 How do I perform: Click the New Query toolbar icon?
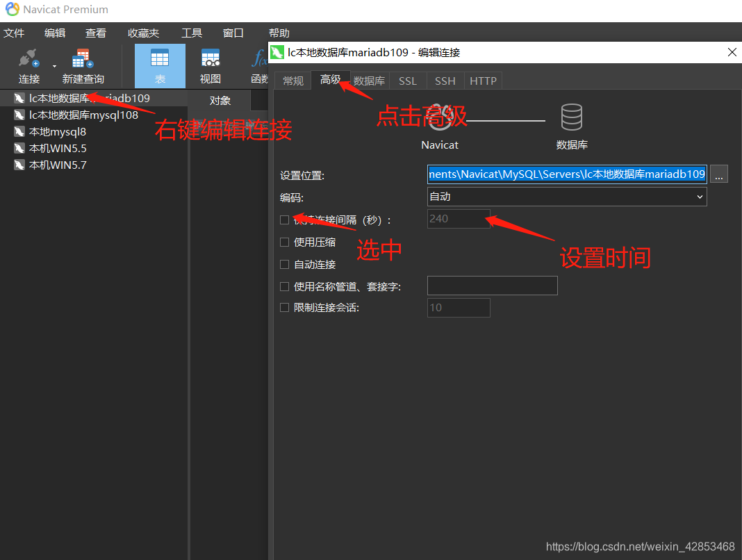[83, 58]
